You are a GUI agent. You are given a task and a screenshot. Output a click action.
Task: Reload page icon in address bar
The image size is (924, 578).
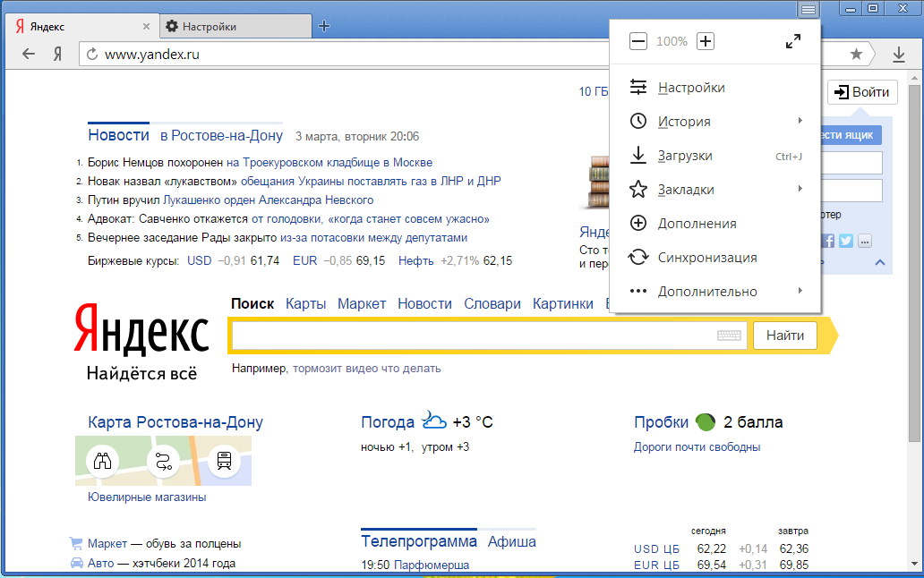point(92,55)
